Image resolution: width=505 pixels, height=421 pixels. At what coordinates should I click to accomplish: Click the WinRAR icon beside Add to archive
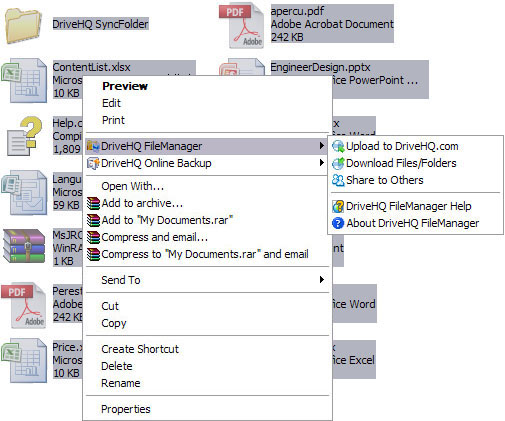(x=93, y=204)
